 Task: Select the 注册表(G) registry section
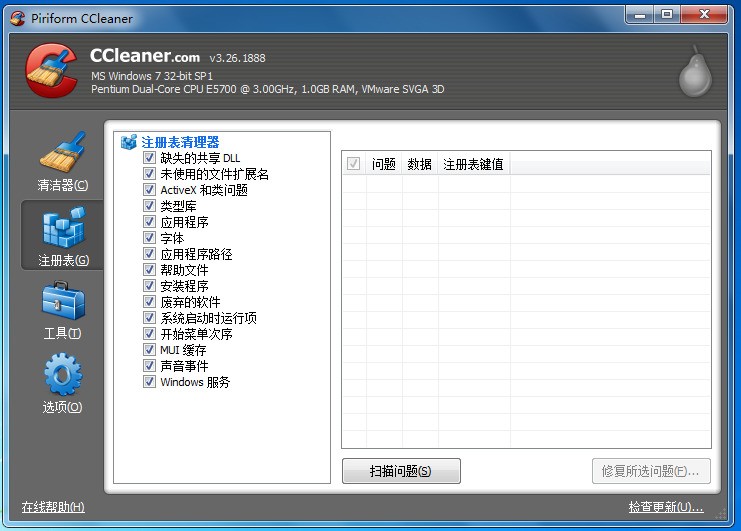62,235
